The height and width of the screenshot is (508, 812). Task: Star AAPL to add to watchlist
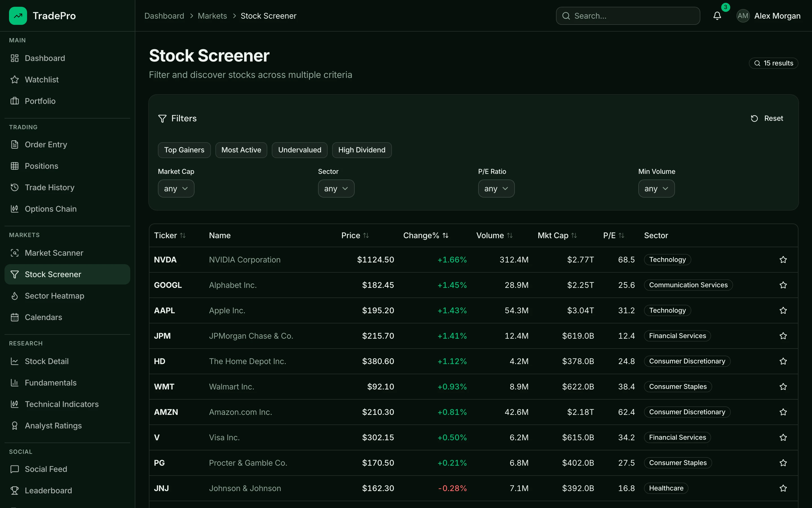pos(783,310)
